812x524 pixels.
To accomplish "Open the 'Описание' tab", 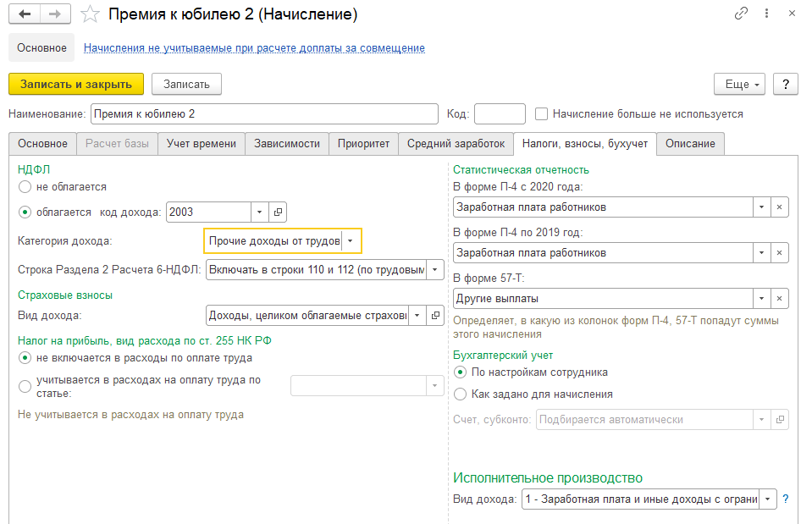I will pos(690,144).
